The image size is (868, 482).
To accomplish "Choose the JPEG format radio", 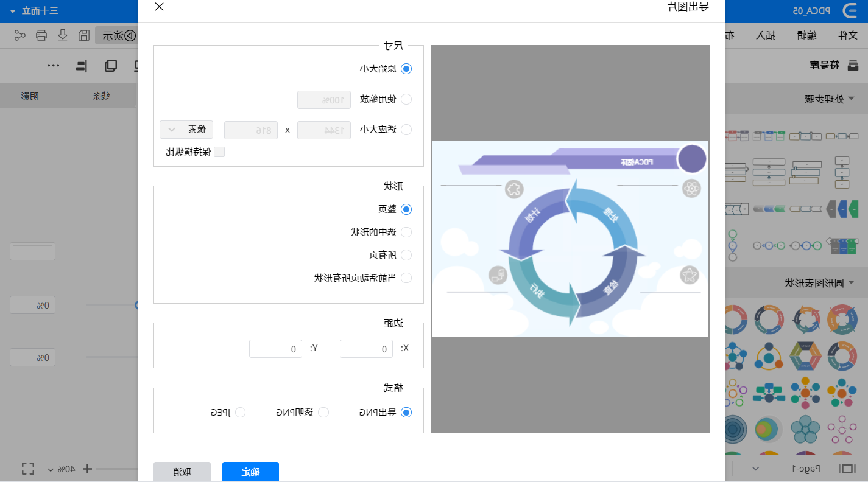I will [241, 412].
